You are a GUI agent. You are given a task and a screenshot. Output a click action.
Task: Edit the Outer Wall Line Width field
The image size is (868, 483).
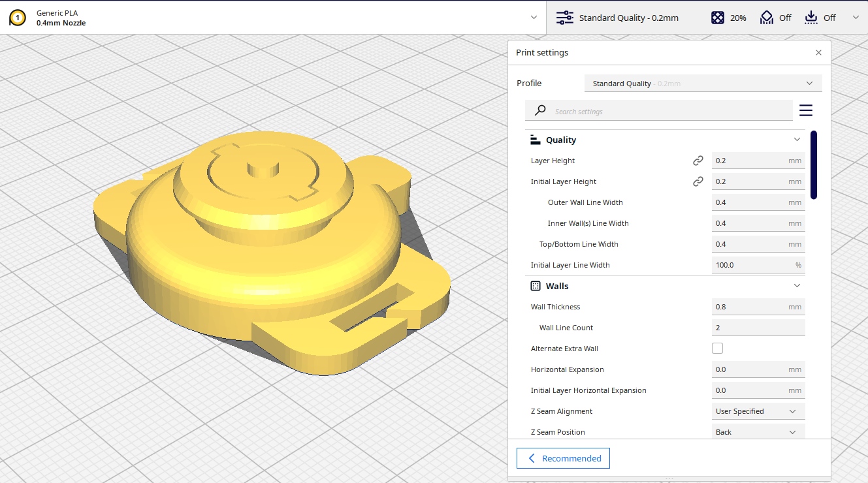(758, 202)
